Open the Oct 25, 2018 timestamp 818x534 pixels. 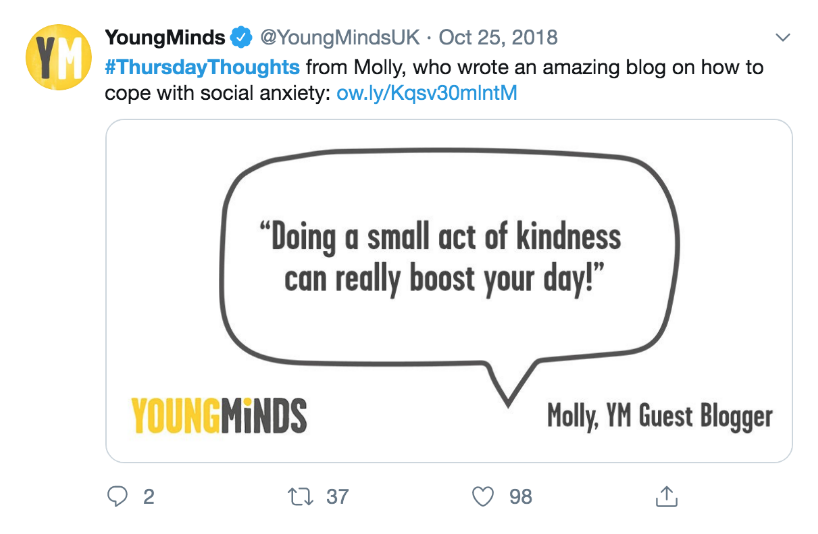point(498,38)
